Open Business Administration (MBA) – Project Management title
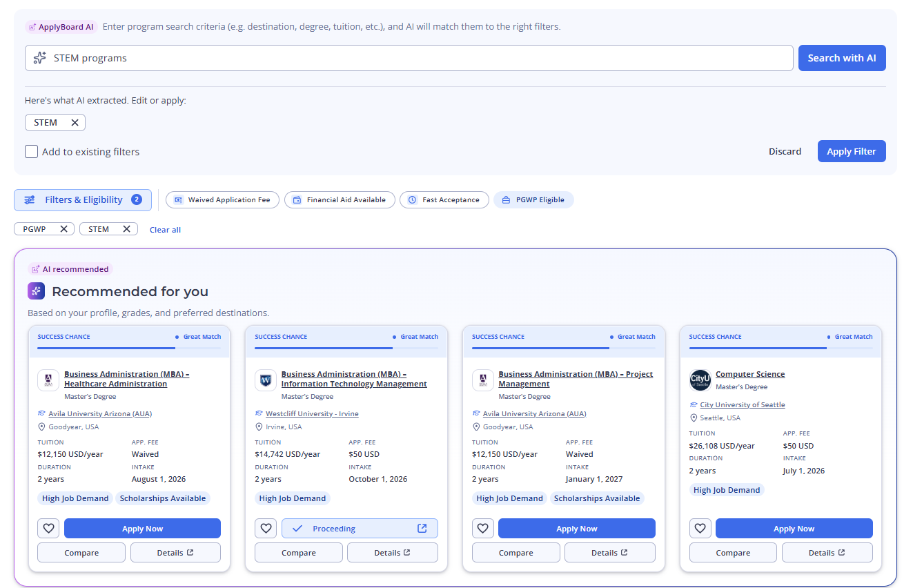 pos(576,379)
